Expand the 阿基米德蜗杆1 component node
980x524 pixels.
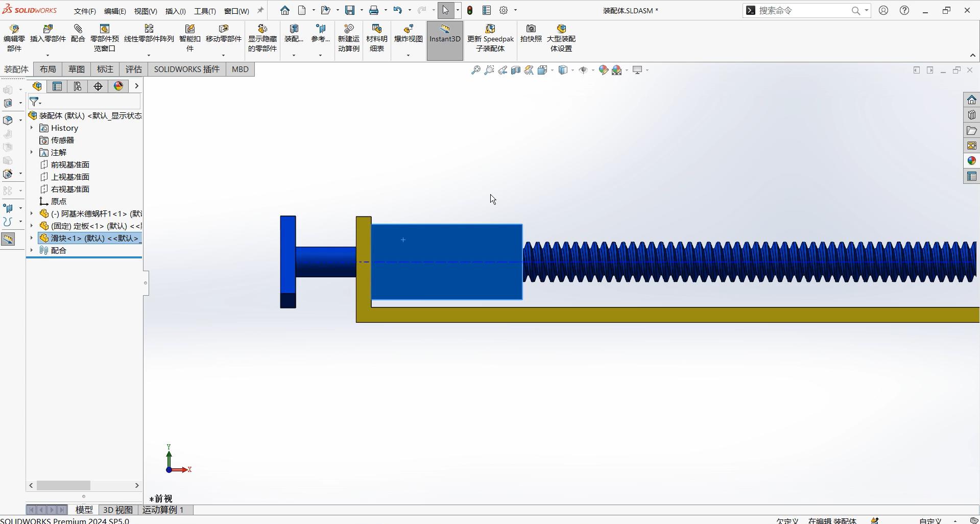point(32,213)
